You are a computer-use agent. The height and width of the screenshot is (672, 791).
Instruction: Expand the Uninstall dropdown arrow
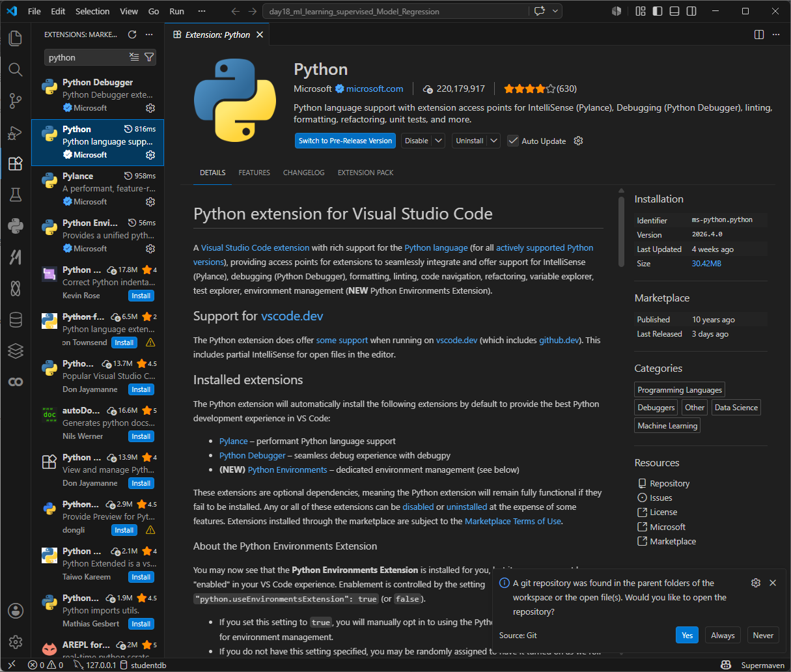click(494, 141)
